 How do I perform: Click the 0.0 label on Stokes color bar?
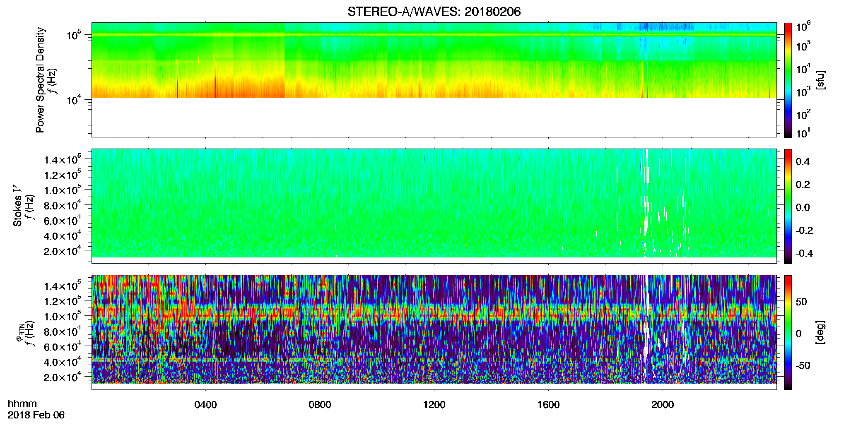click(x=803, y=207)
